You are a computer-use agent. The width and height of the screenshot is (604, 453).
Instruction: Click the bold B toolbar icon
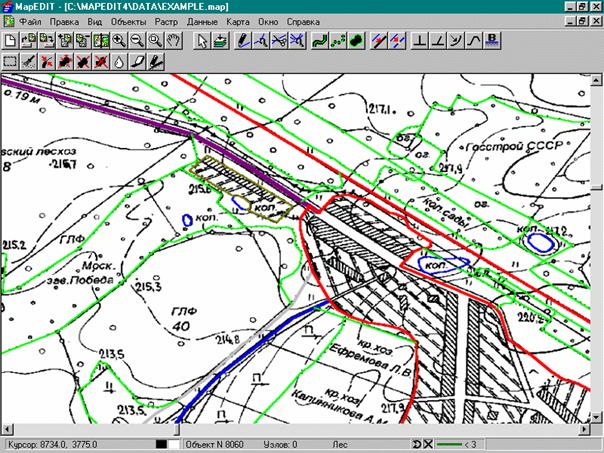coord(491,40)
